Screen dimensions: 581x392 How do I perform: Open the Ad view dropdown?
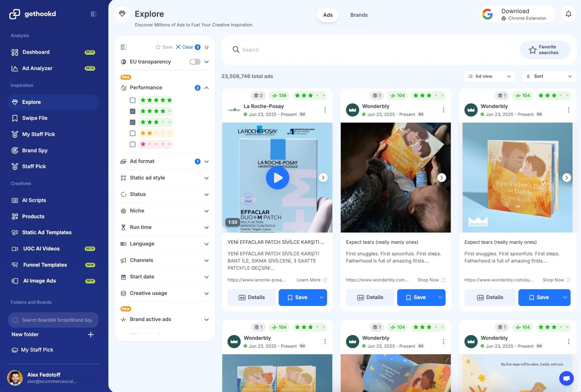489,76
